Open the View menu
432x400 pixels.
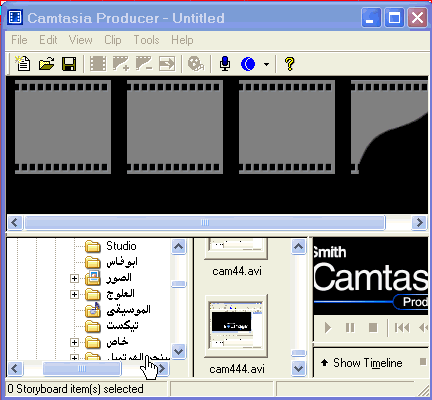click(80, 40)
